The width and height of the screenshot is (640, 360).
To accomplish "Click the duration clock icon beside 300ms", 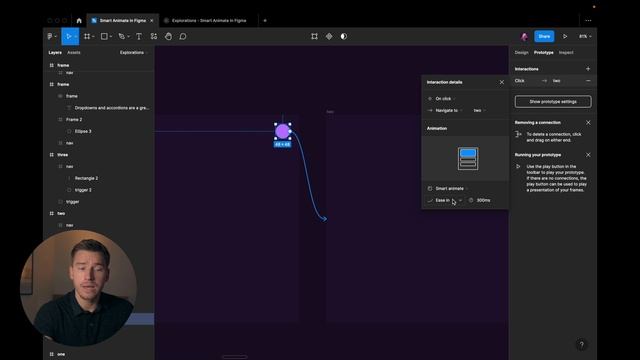I will point(471,200).
